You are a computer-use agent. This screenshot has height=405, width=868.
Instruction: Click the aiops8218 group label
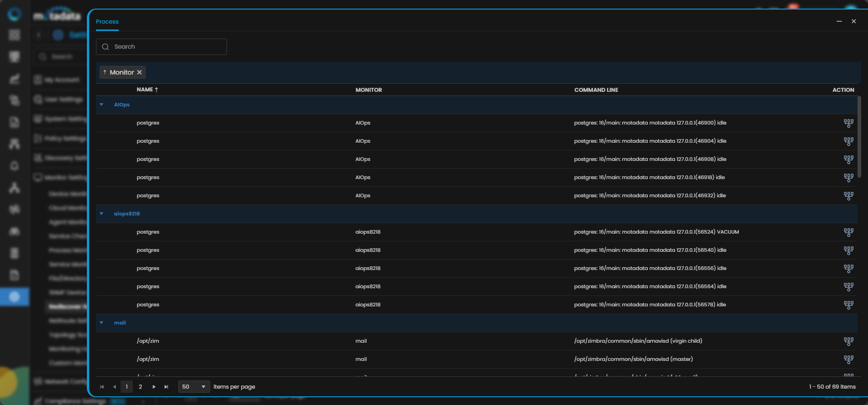pyautogui.click(x=127, y=214)
